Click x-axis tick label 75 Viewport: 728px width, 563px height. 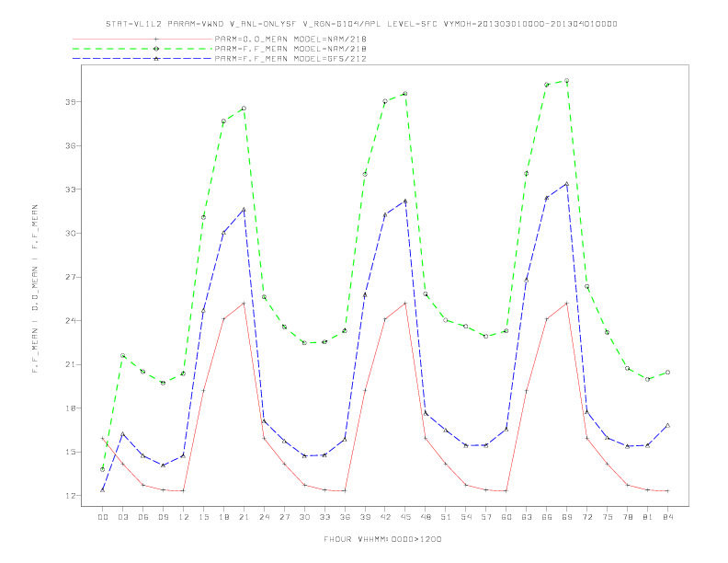[x=608, y=517]
